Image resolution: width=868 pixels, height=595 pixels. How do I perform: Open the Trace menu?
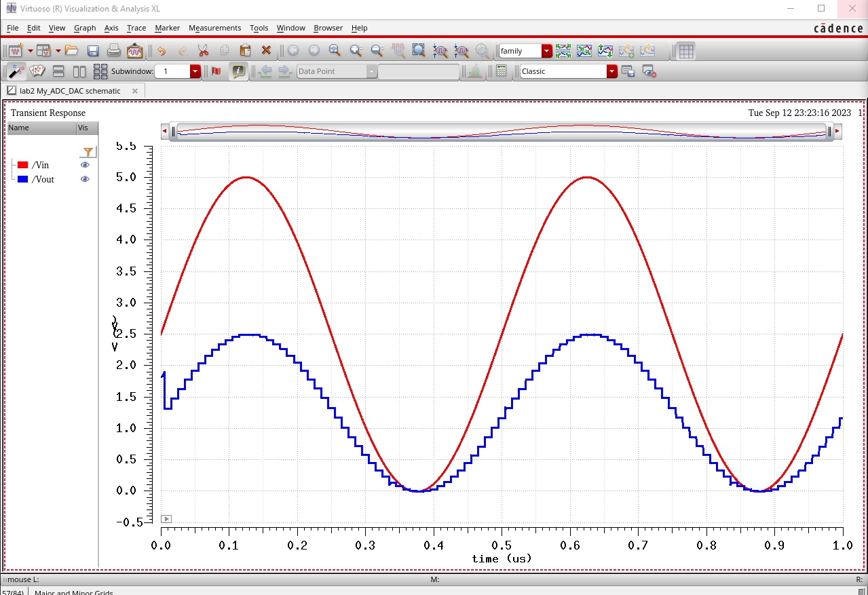136,28
